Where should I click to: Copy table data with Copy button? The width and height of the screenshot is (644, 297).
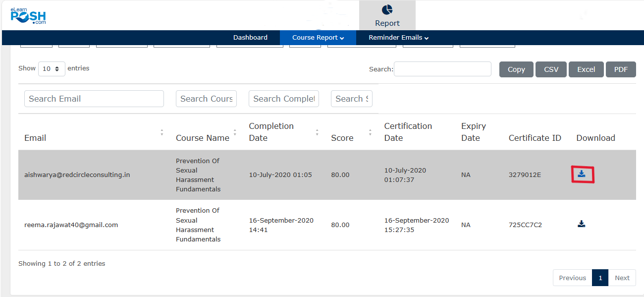coord(516,69)
